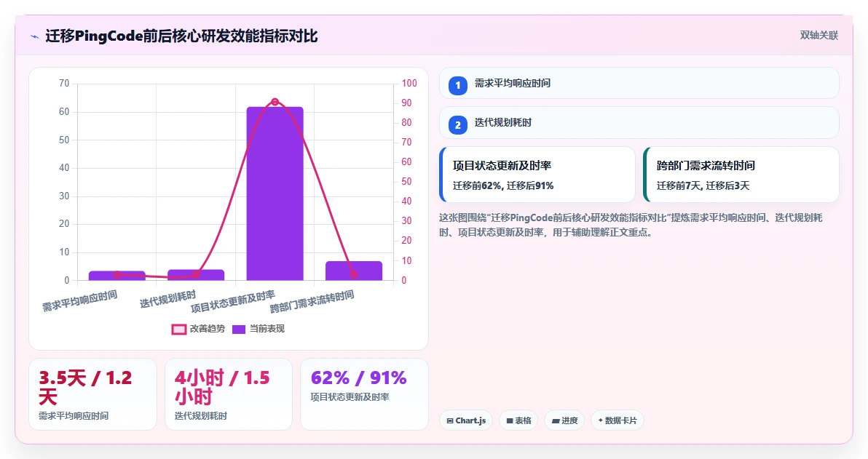Toggle the 当前表现 legend item
This screenshot has height=459, width=868.
tap(258, 329)
